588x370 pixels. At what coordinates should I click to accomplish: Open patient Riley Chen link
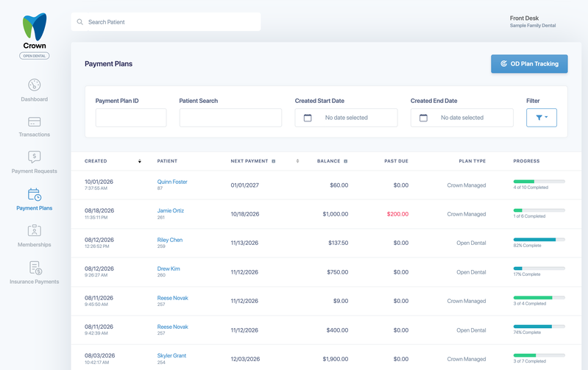point(170,240)
